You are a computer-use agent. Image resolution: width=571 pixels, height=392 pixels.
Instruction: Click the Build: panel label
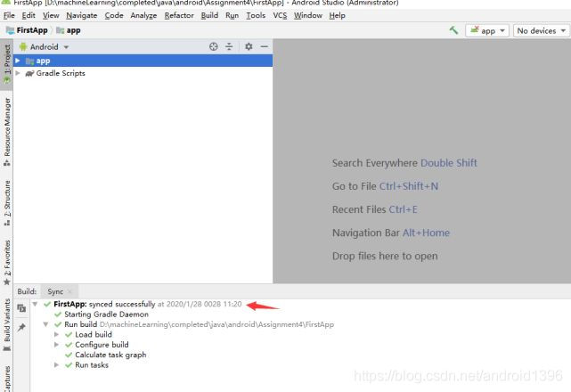(27, 291)
